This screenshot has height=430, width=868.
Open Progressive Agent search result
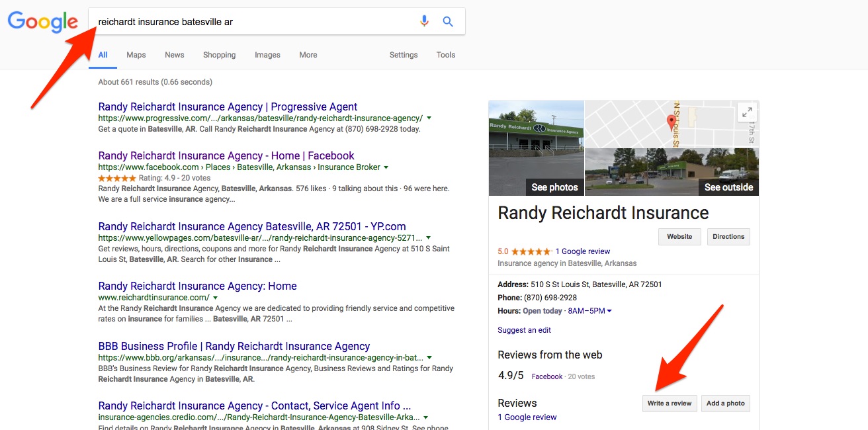pyautogui.click(x=228, y=107)
